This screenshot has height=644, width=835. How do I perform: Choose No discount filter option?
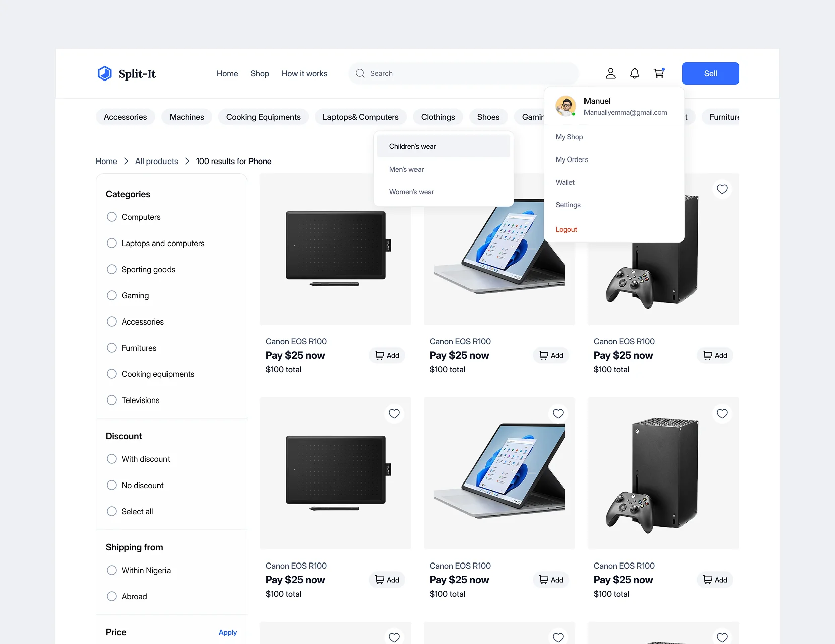112,485
